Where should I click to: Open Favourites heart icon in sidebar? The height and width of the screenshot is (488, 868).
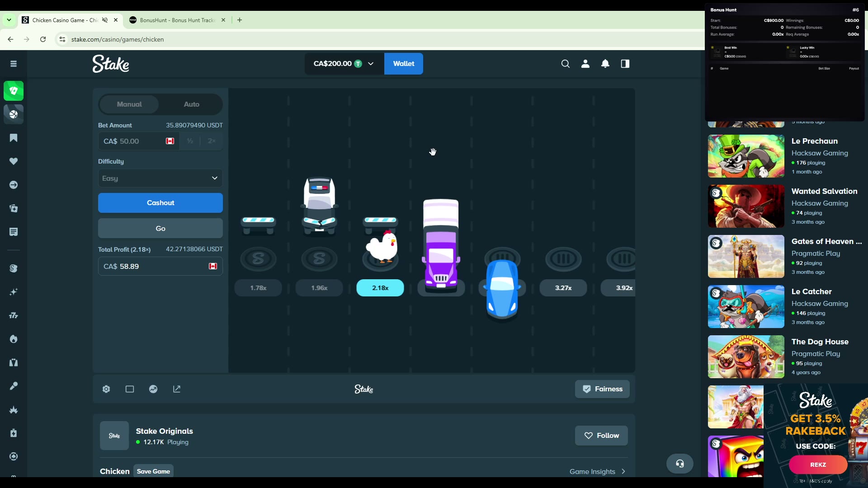[x=14, y=161]
